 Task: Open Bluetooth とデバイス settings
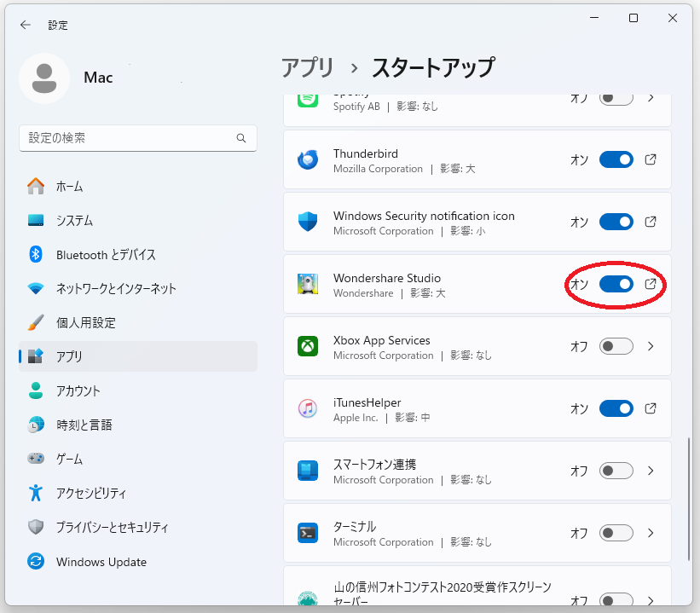pyautogui.click(x=138, y=254)
